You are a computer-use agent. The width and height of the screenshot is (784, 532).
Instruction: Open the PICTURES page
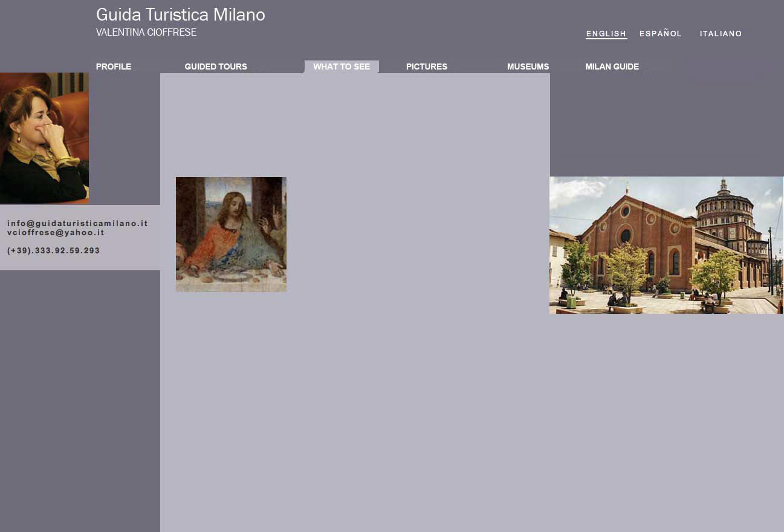(427, 66)
